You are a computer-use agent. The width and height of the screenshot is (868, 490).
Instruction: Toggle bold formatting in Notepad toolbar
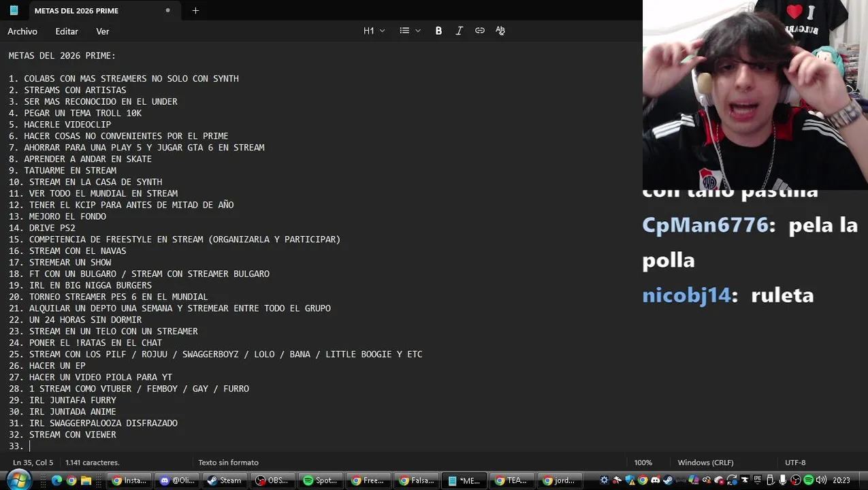[x=438, y=31]
